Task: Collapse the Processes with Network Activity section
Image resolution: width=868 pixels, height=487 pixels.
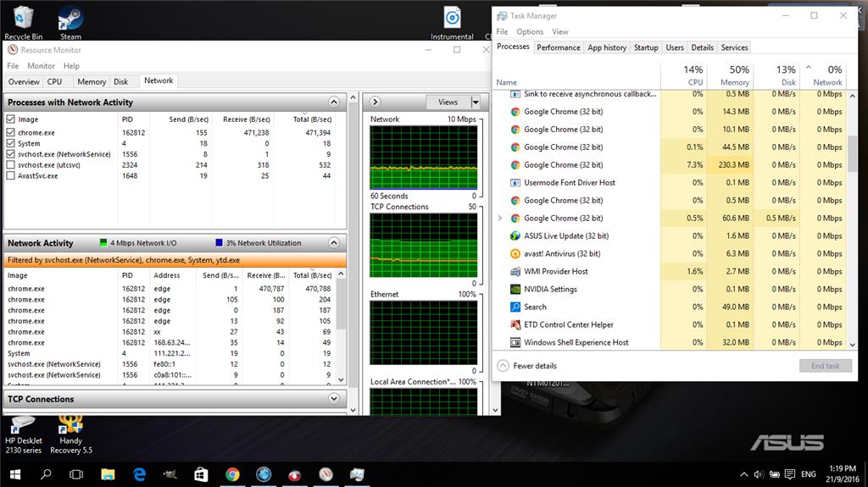Action: 334,102
